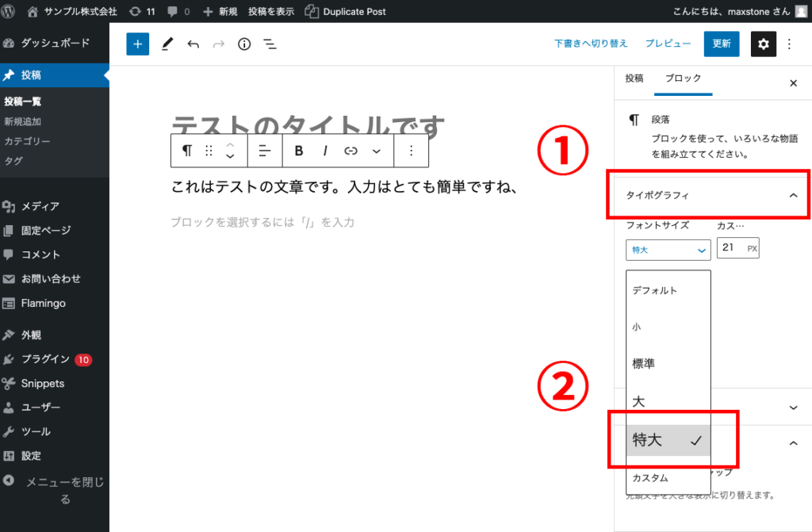Viewport: 812px width, 532px height.
Task: Open the list view outline icon
Action: point(270,44)
